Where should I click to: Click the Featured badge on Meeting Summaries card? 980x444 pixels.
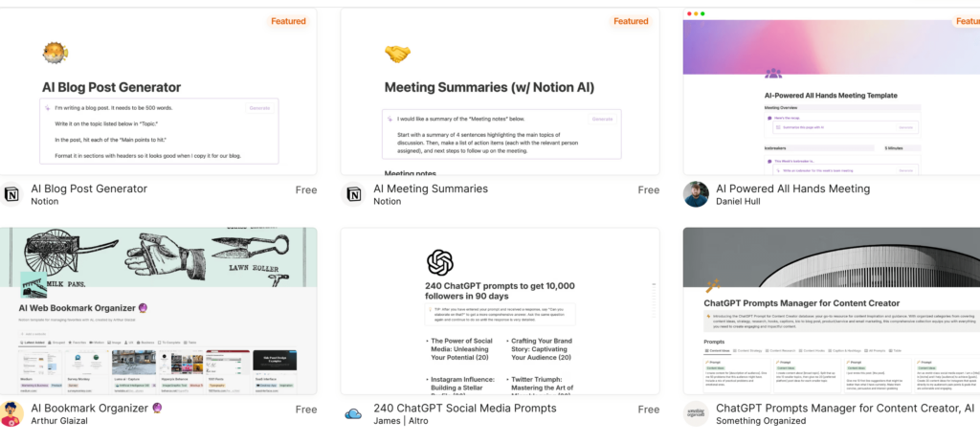[x=632, y=21]
